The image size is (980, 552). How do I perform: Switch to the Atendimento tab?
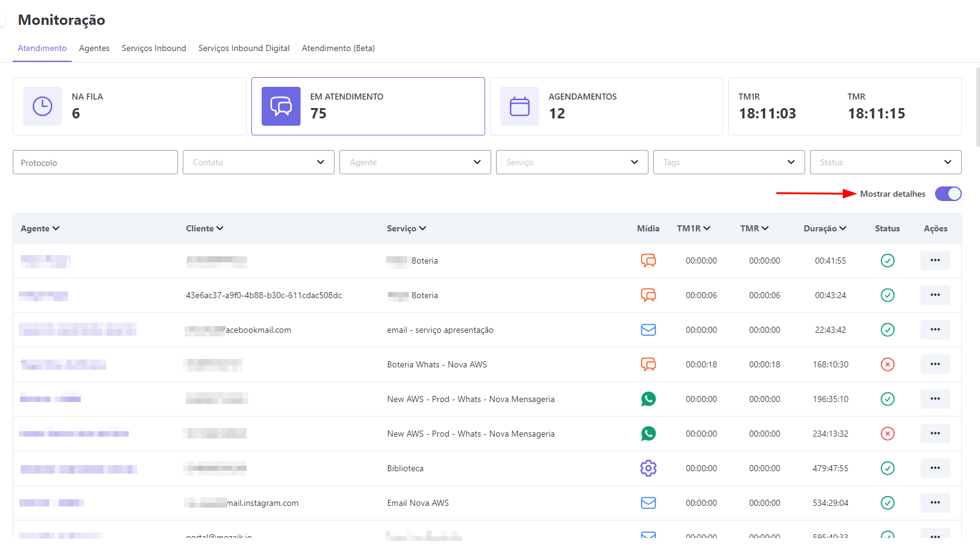42,48
